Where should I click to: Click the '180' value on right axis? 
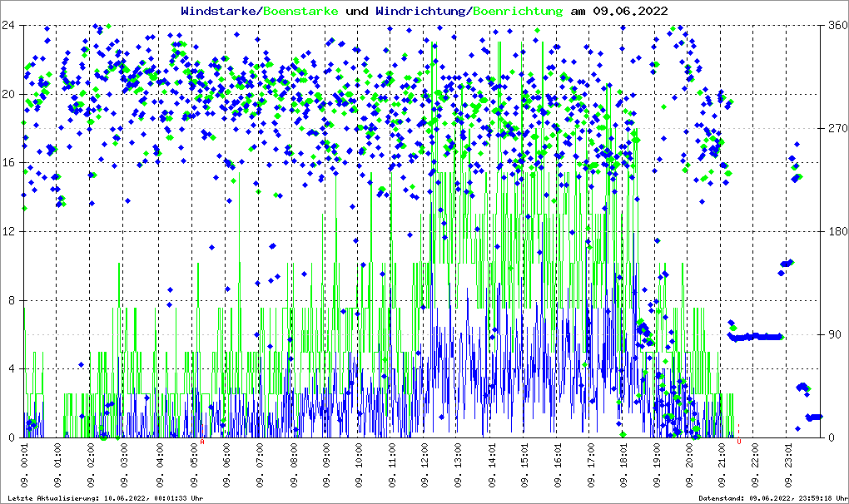(x=837, y=231)
